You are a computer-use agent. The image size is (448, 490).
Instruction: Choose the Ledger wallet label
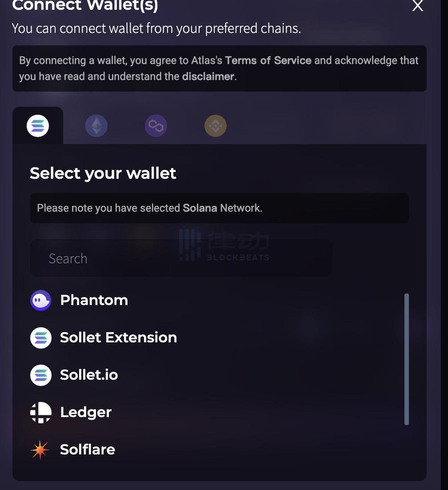coord(86,412)
